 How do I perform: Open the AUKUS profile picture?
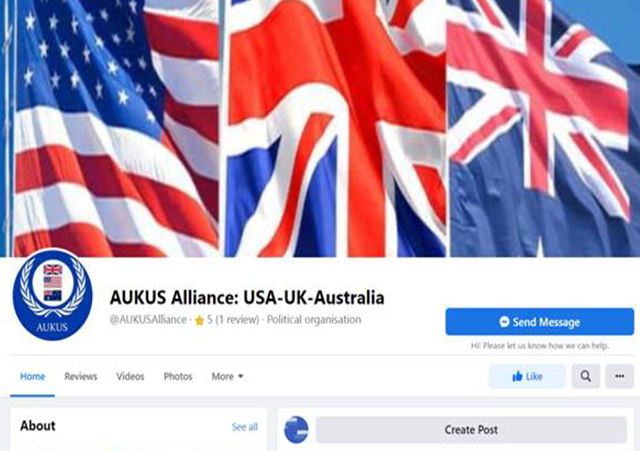(52, 295)
